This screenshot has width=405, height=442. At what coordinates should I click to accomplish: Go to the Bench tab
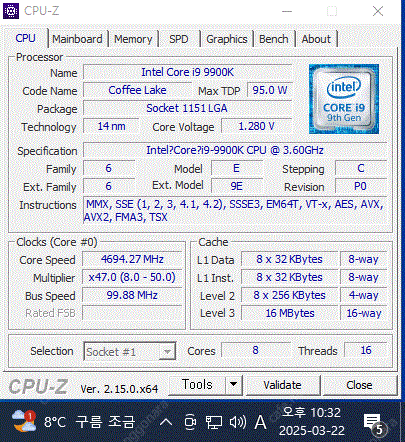(x=274, y=39)
